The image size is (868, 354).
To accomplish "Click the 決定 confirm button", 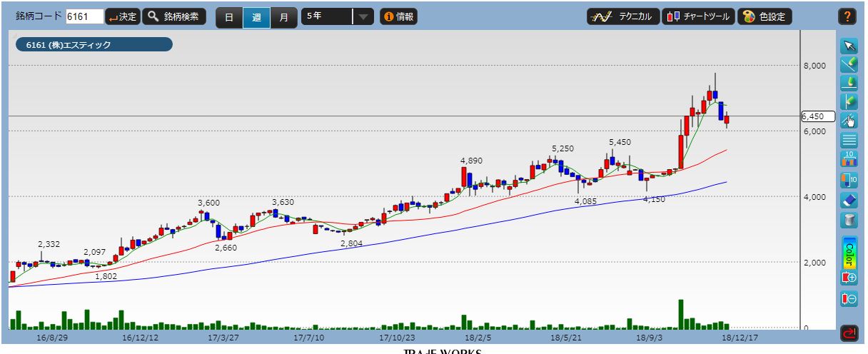I will coord(122,17).
